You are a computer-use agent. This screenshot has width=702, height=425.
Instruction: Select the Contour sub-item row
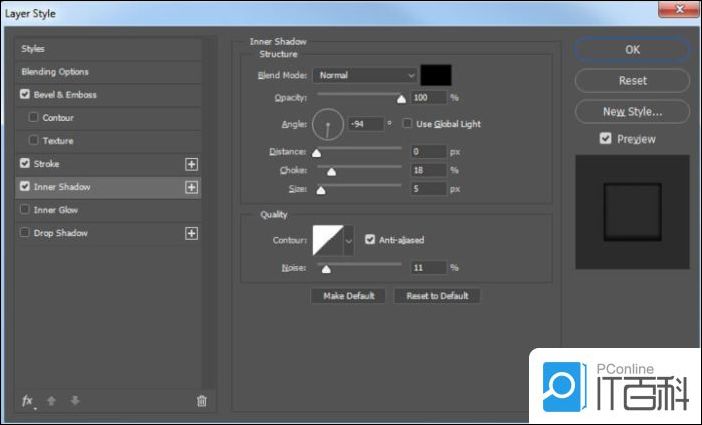109,118
